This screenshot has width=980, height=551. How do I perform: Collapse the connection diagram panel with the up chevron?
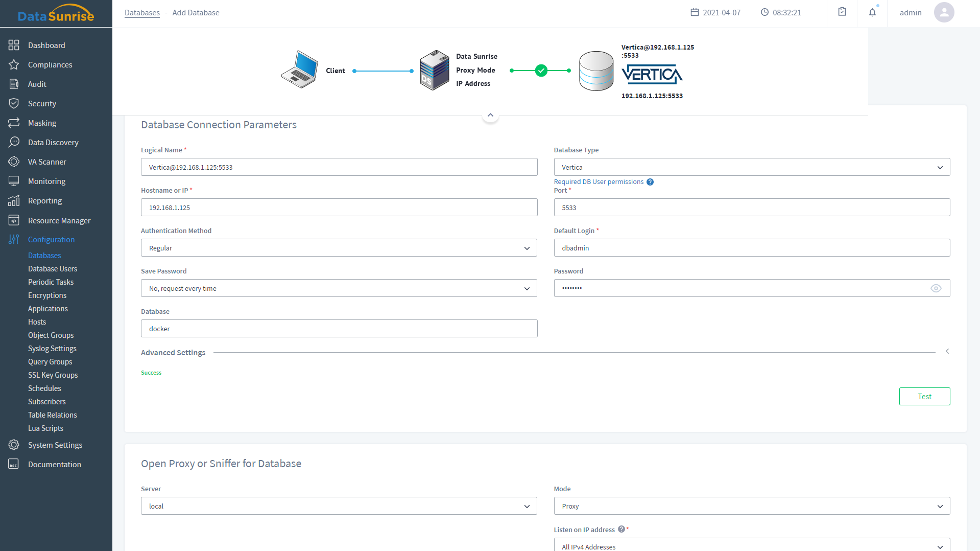490,116
